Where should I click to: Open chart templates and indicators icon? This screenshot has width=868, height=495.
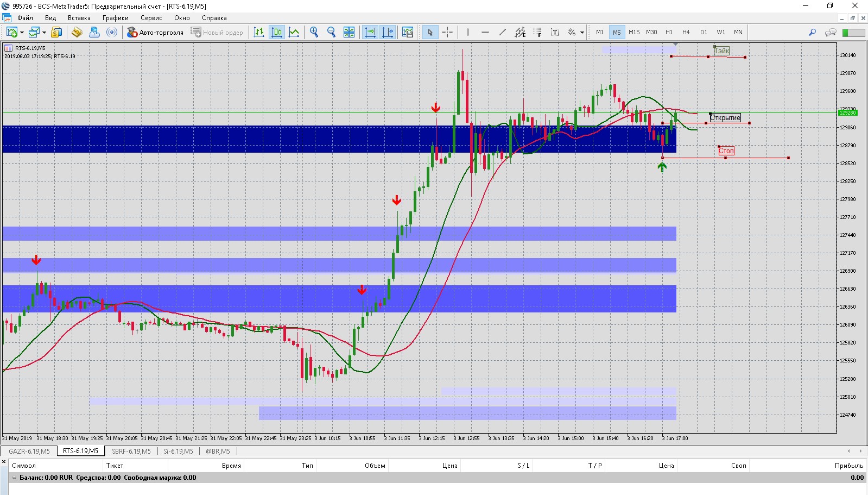(x=408, y=33)
